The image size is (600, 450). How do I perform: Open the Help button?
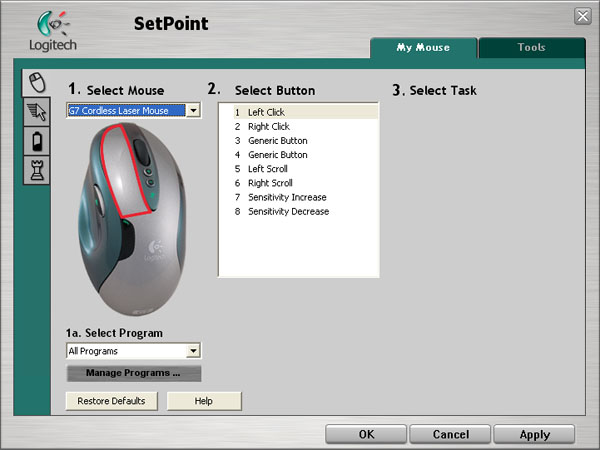204,401
